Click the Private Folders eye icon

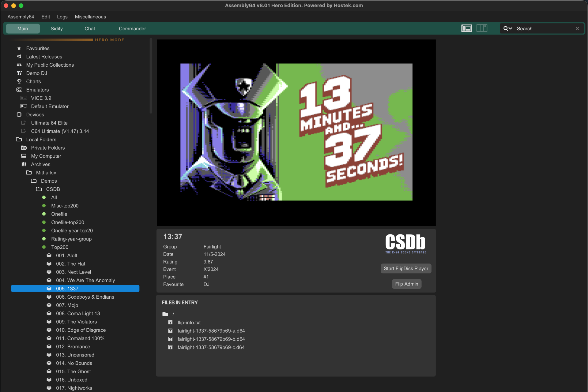coord(24,148)
